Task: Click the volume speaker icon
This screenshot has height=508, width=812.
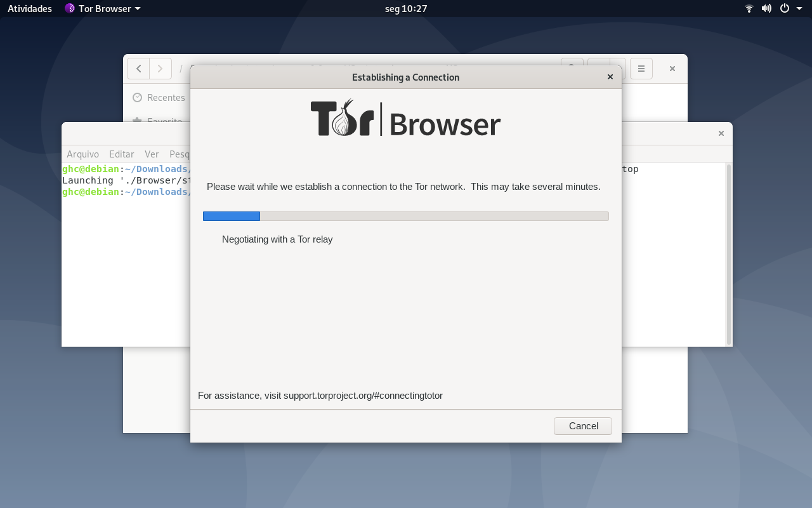Action: (x=766, y=8)
